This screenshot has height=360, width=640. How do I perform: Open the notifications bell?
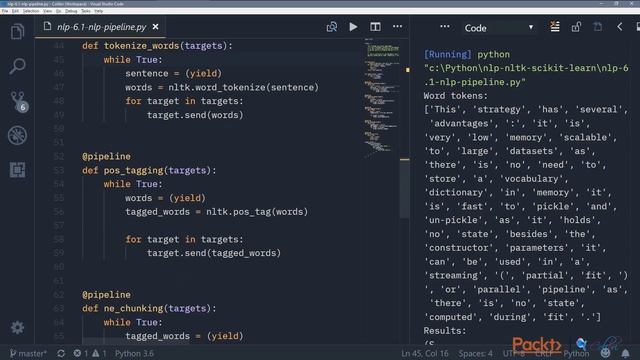coord(625,353)
